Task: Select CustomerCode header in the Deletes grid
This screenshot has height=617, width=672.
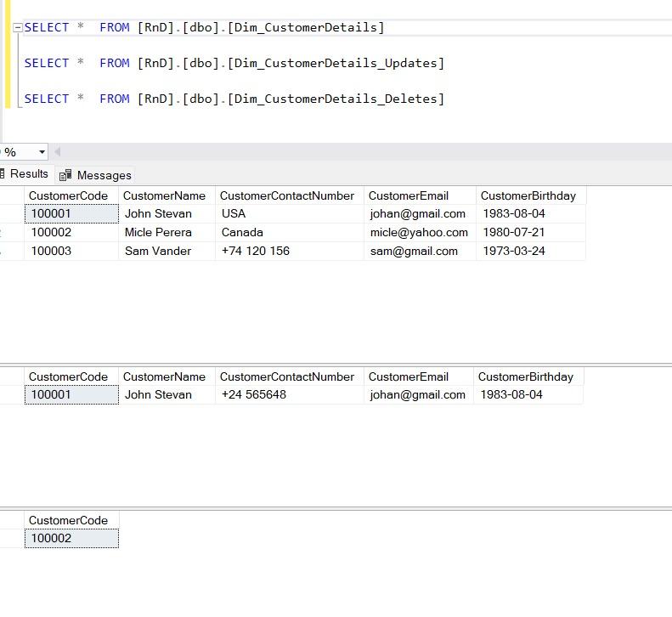Action: [x=68, y=520]
